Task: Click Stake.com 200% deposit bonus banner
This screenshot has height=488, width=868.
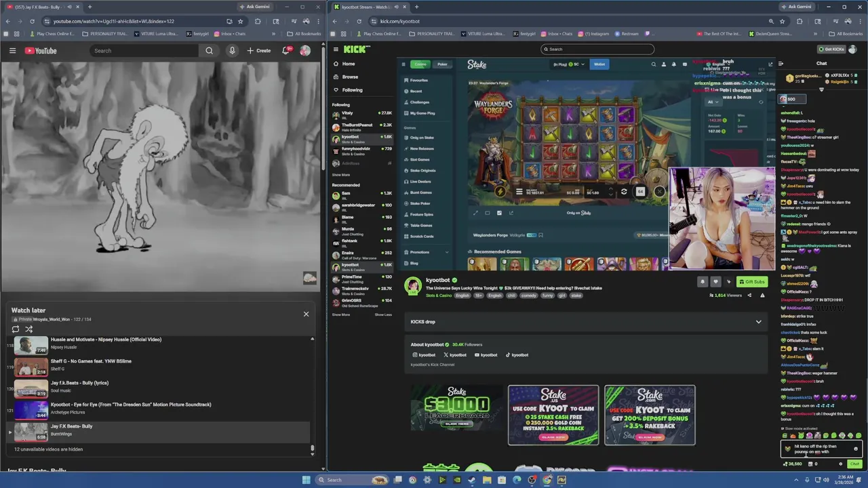Action: click(x=650, y=415)
